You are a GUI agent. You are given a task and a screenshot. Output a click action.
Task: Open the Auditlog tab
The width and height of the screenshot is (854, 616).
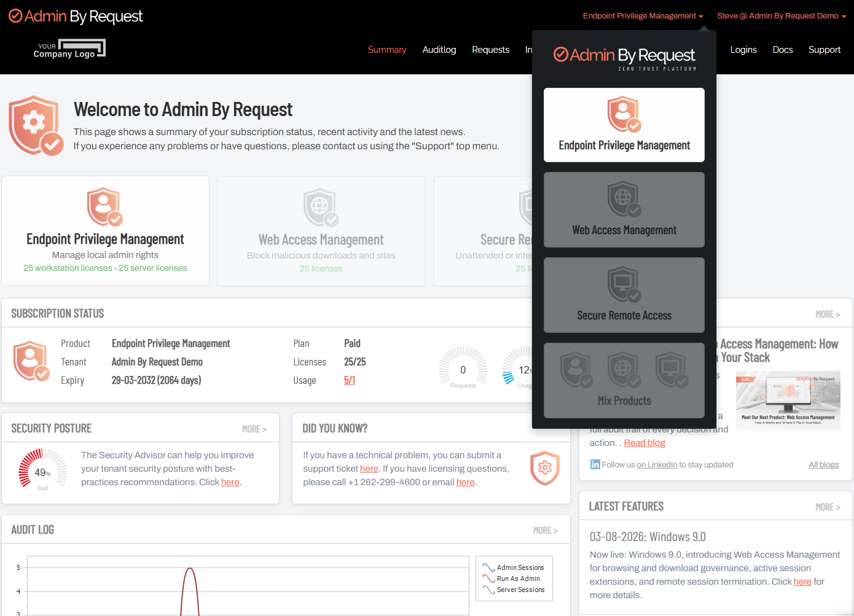tap(439, 50)
